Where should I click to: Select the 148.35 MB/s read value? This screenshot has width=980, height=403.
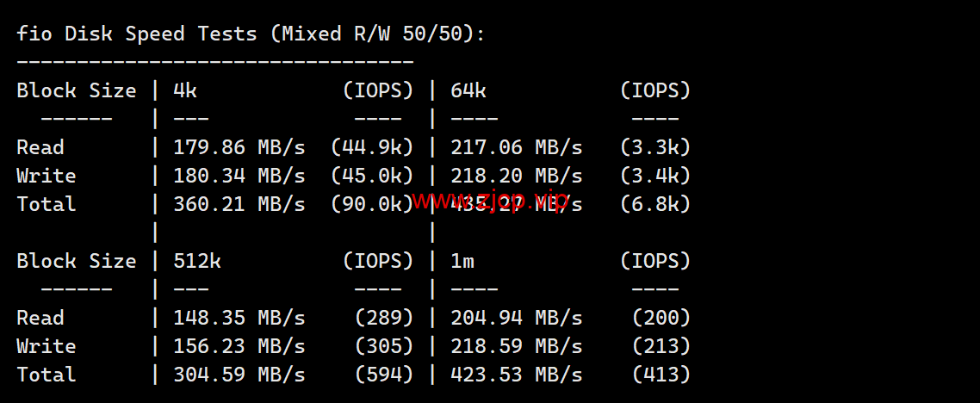(x=239, y=318)
